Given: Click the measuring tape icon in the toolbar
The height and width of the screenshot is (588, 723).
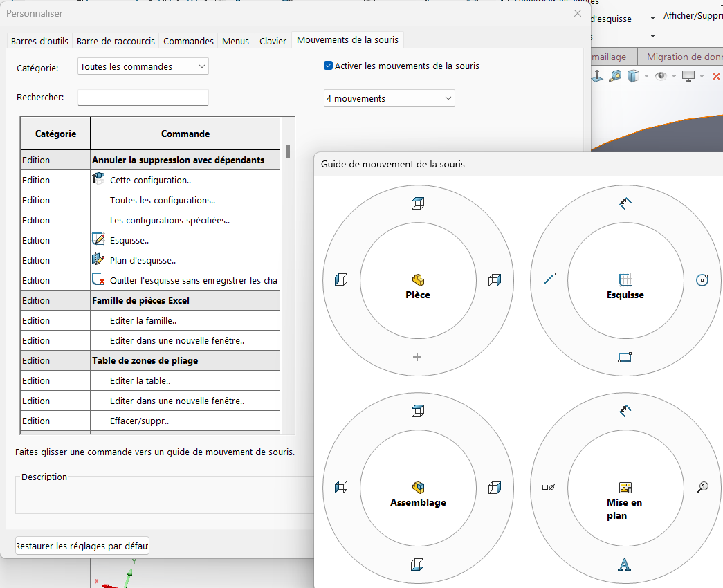Looking at the screenshot, I should 615,76.
